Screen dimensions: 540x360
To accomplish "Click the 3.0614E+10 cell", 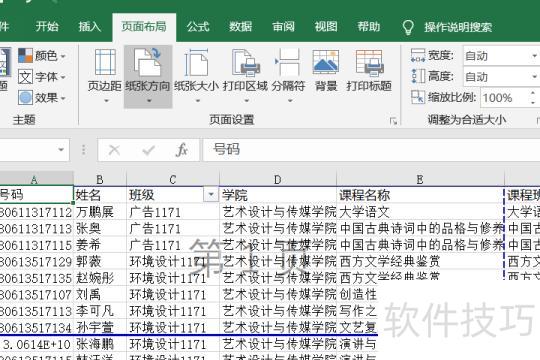I will [x=37, y=344].
